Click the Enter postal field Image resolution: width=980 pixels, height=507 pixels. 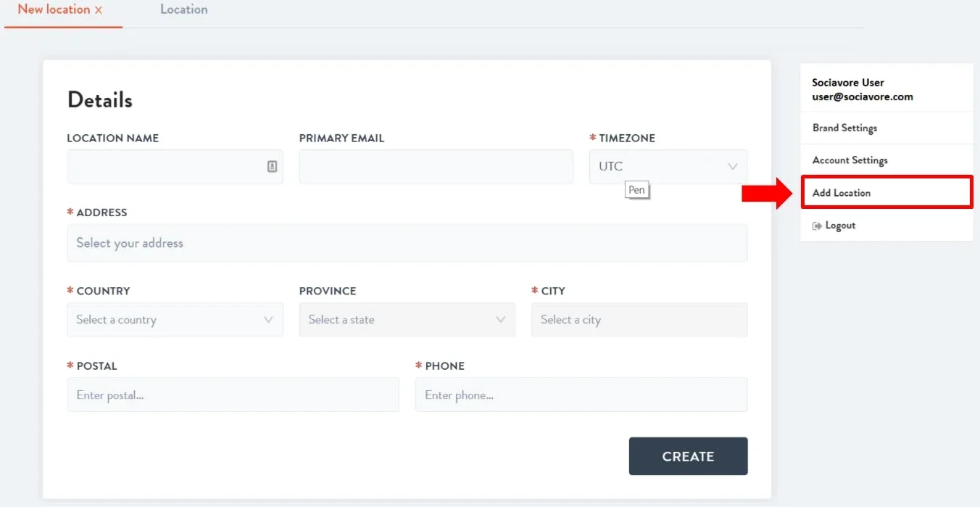pyautogui.click(x=233, y=395)
